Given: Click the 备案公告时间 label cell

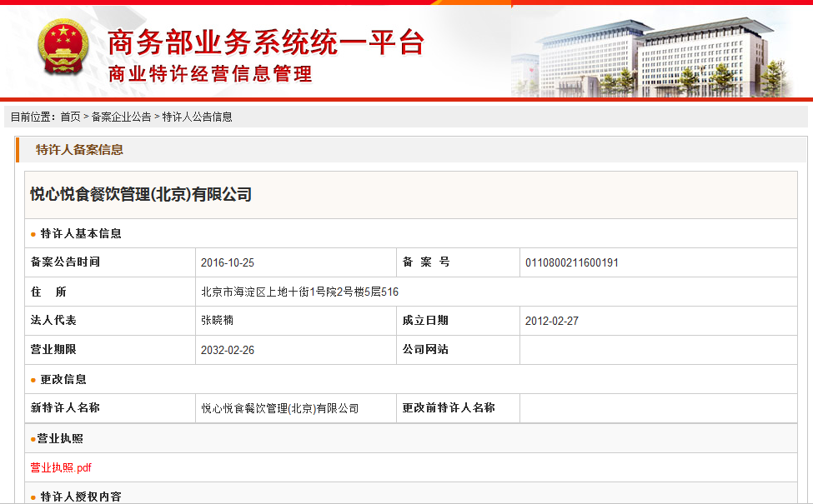Looking at the screenshot, I should pyautogui.click(x=110, y=262).
